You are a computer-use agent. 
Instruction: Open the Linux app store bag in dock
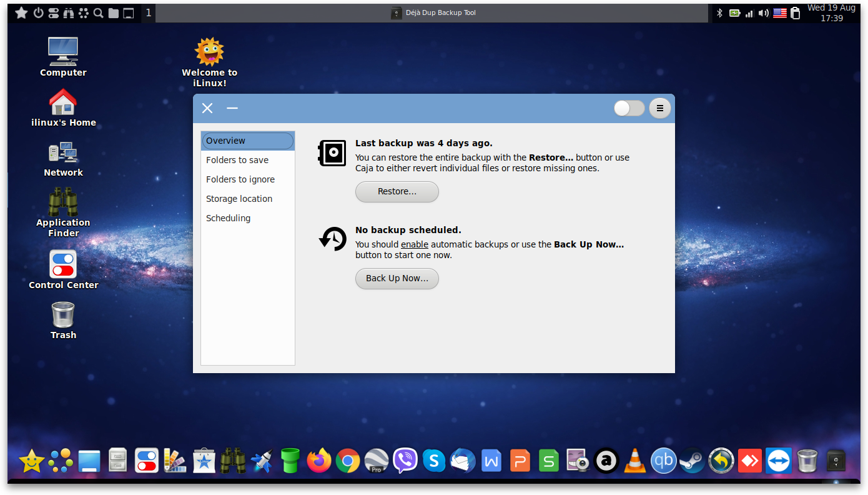[204, 461]
